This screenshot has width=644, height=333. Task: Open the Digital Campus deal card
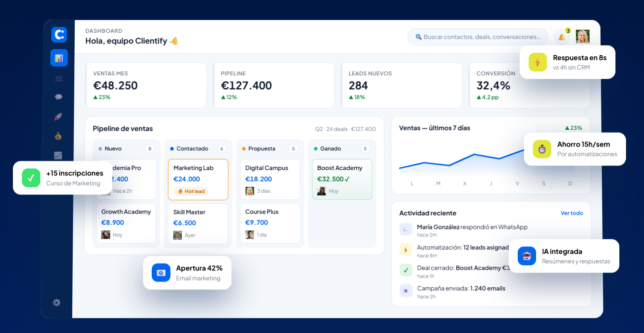(x=270, y=179)
